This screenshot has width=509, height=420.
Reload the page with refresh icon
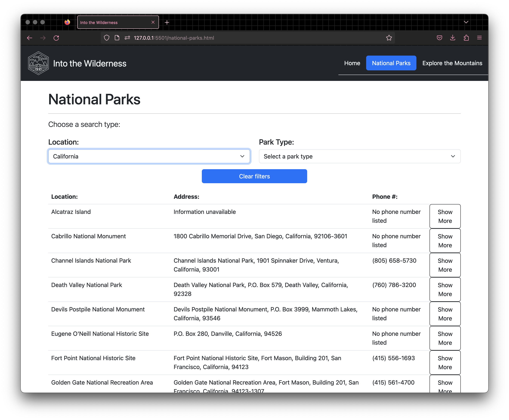coord(56,38)
